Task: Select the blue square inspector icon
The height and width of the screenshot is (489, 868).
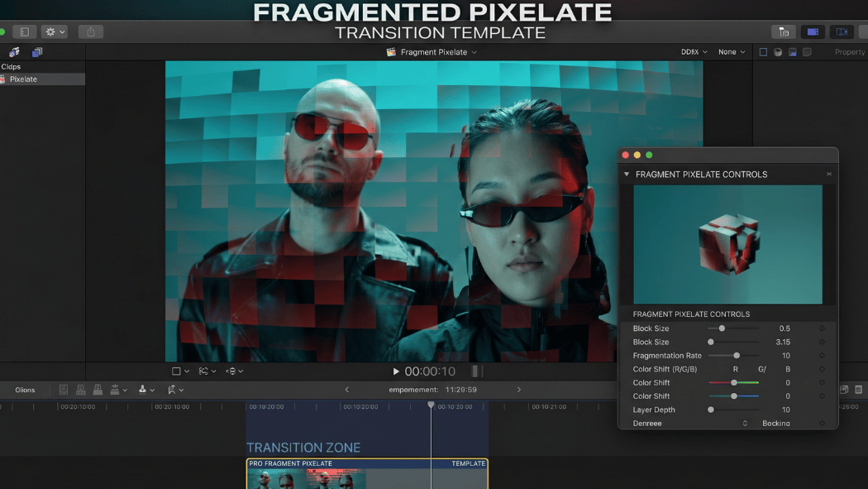Action: (x=763, y=52)
